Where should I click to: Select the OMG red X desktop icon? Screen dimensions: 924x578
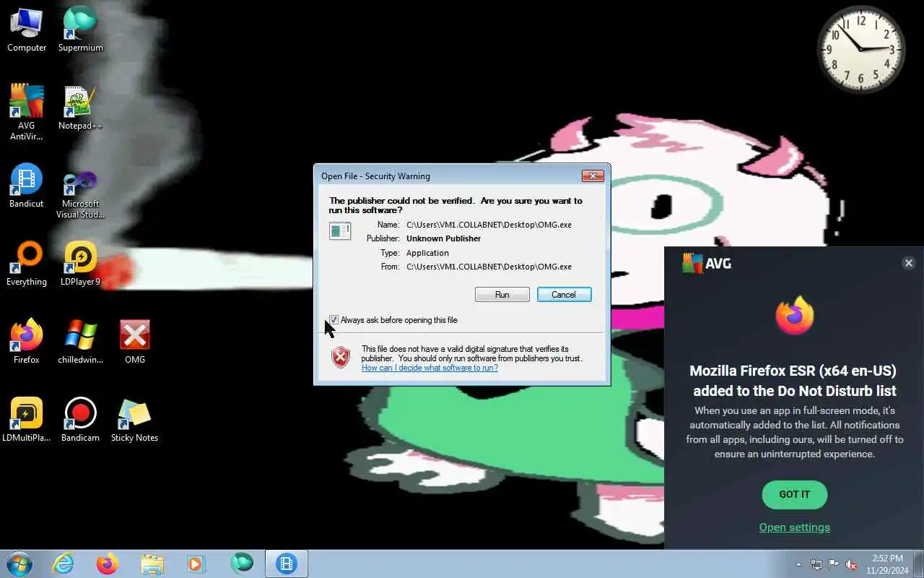click(135, 341)
